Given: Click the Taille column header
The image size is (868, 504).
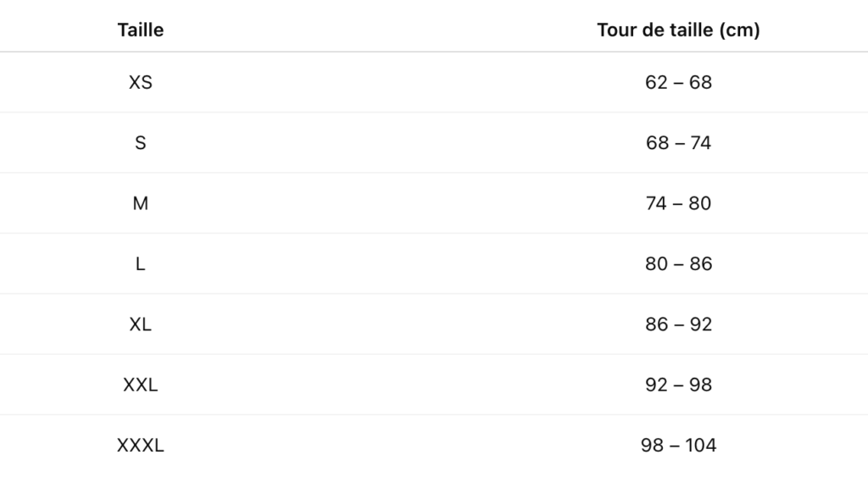Looking at the screenshot, I should (x=141, y=30).
